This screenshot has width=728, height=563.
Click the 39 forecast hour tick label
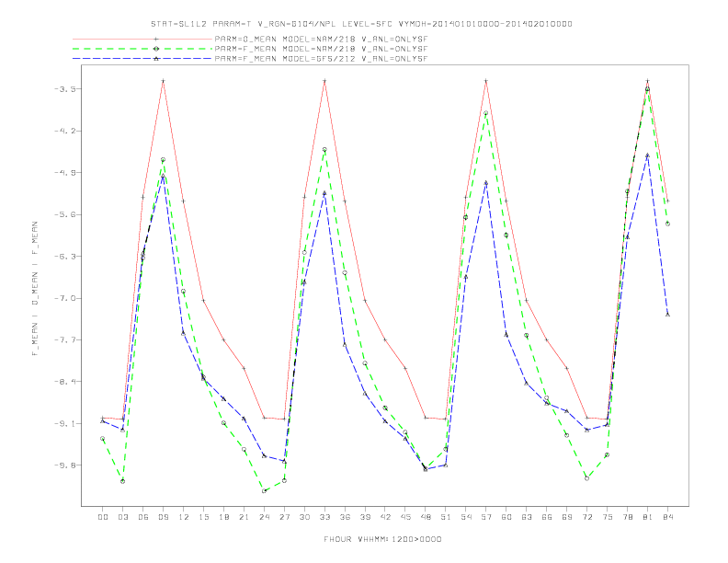365,517
